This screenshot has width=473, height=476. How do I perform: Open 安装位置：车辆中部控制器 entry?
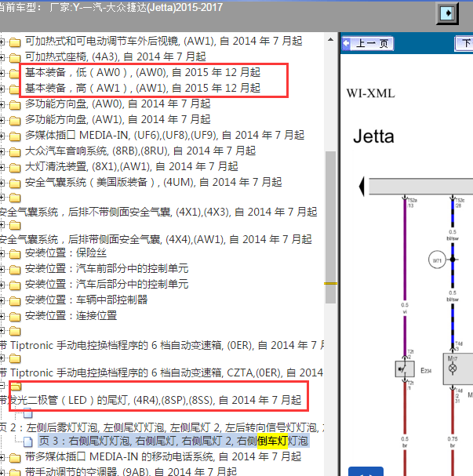(86, 300)
